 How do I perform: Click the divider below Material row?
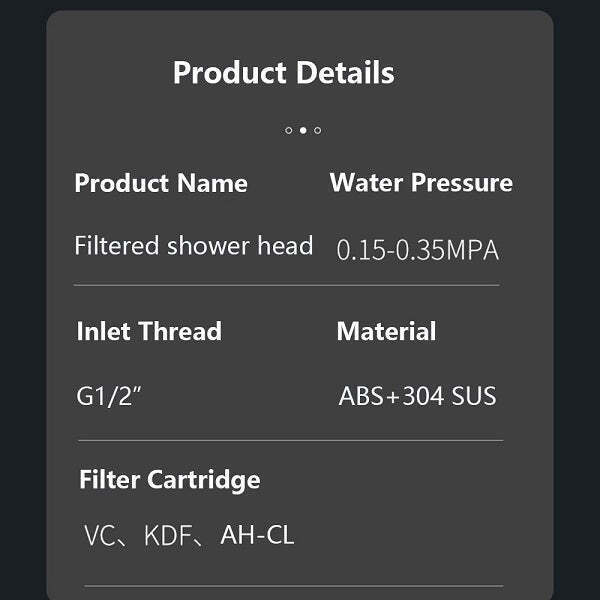point(290,440)
